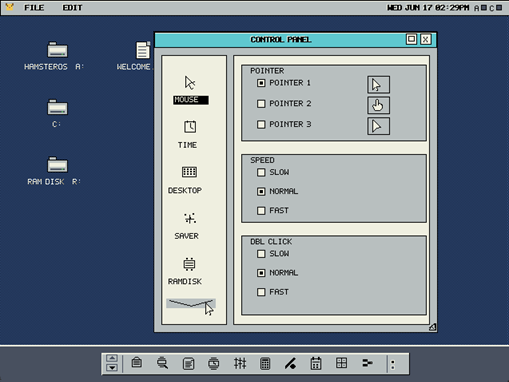This screenshot has width=509, height=382.
Task: Open the Ramdisk settings category
Action: pyautogui.click(x=186, y=271)
